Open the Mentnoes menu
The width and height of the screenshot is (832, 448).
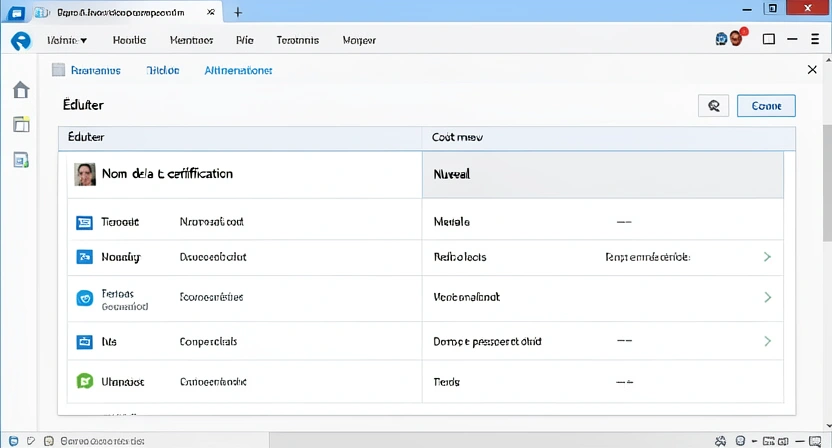tap(191, 41)
